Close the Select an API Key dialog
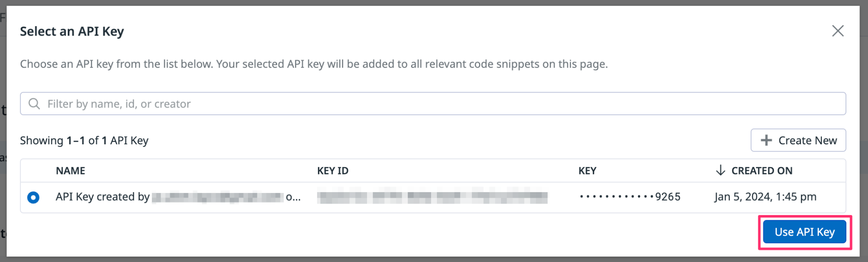This screenshot has height=262, width=868. click(837, 31)
